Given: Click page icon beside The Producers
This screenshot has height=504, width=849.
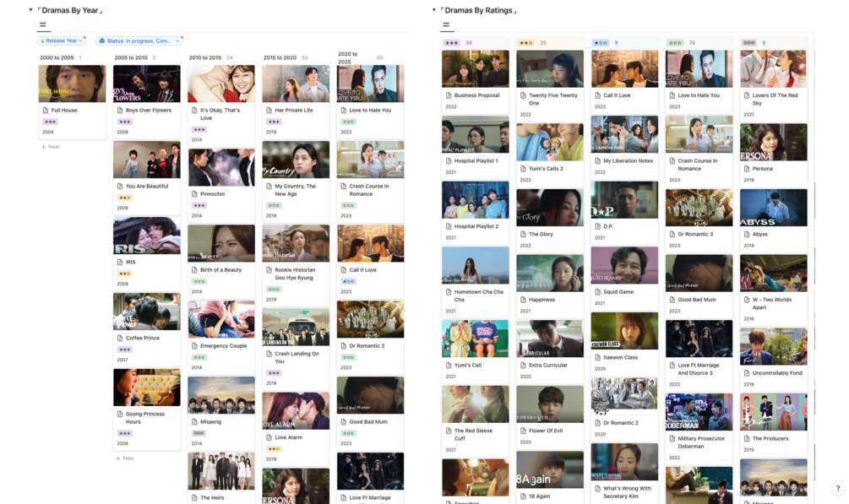Looking at the screenshot, I should [748, 438].
